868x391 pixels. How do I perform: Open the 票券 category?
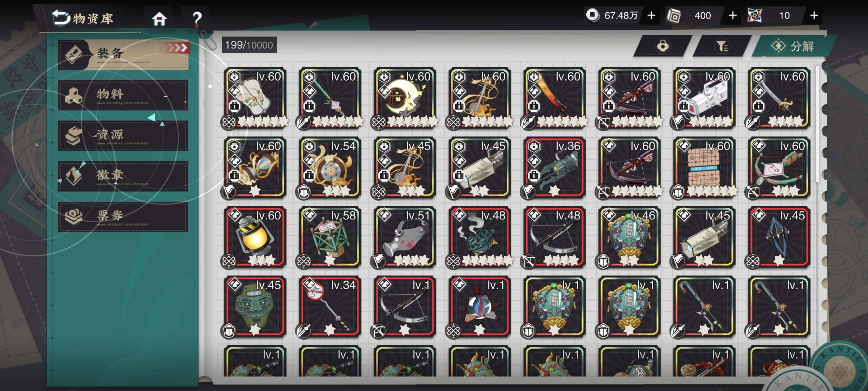tap(123, 217)
